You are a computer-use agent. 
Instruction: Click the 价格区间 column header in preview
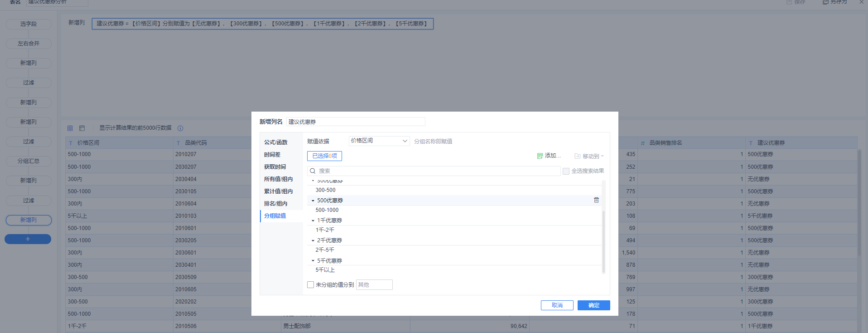pyautogui.click(x=119, y=143)
